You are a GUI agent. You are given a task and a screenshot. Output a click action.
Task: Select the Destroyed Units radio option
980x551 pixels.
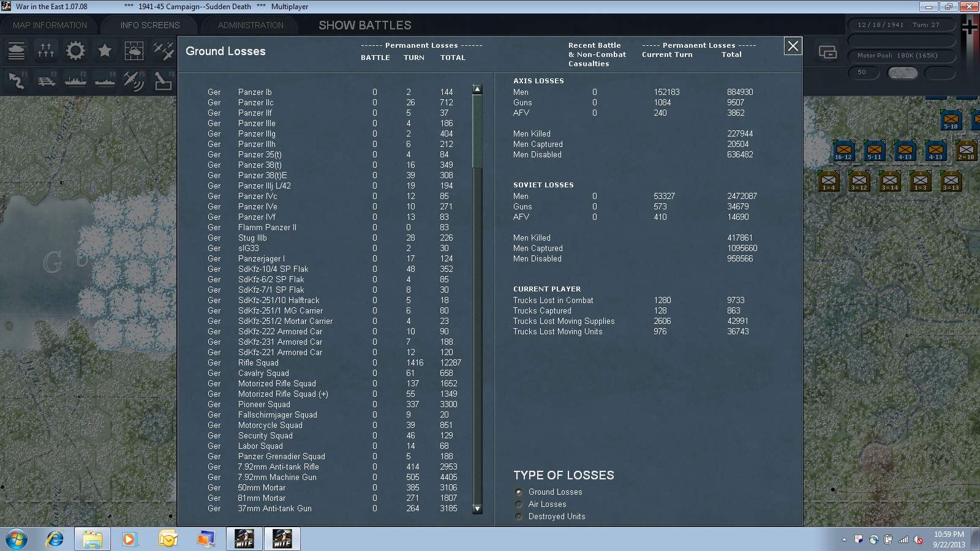coord(519,517)
